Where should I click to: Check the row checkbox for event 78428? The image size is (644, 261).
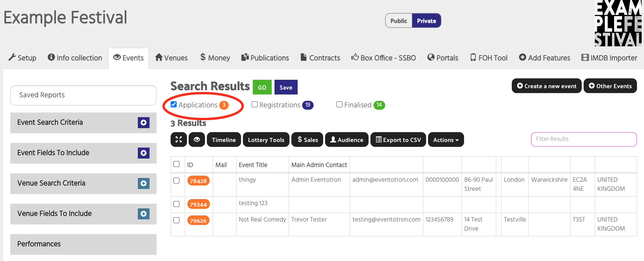(x=176, y=181)
